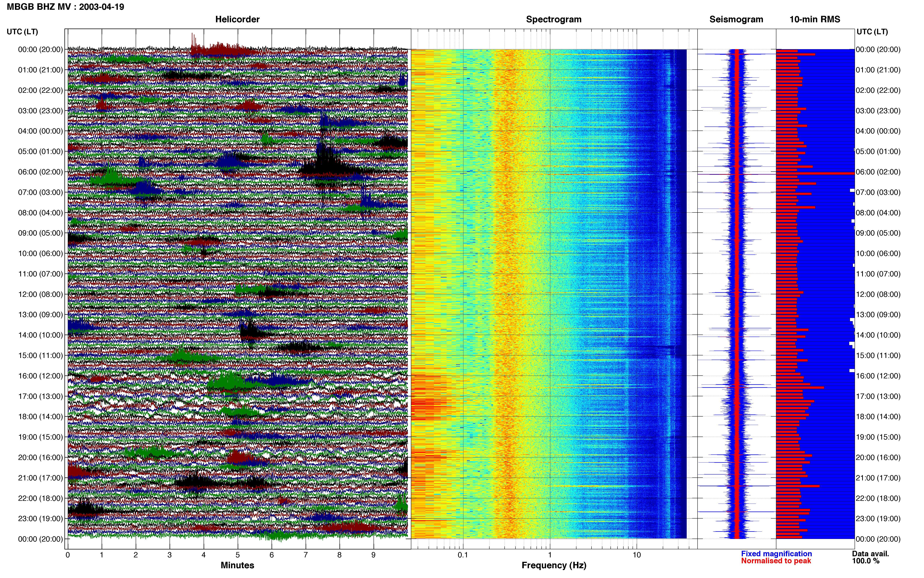Click the right 'UTC (LT)' axis label
The height and width of the screenshot is (578, 924).
872,31
